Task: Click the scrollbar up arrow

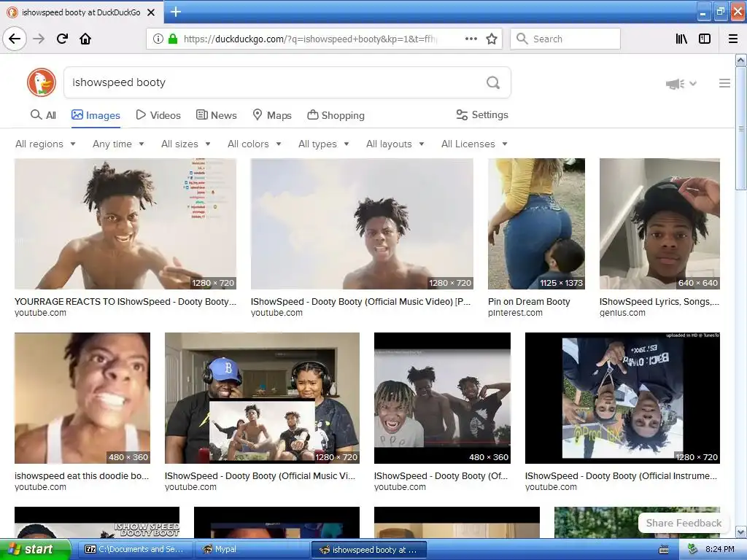Action: click(x=741, y=60)
